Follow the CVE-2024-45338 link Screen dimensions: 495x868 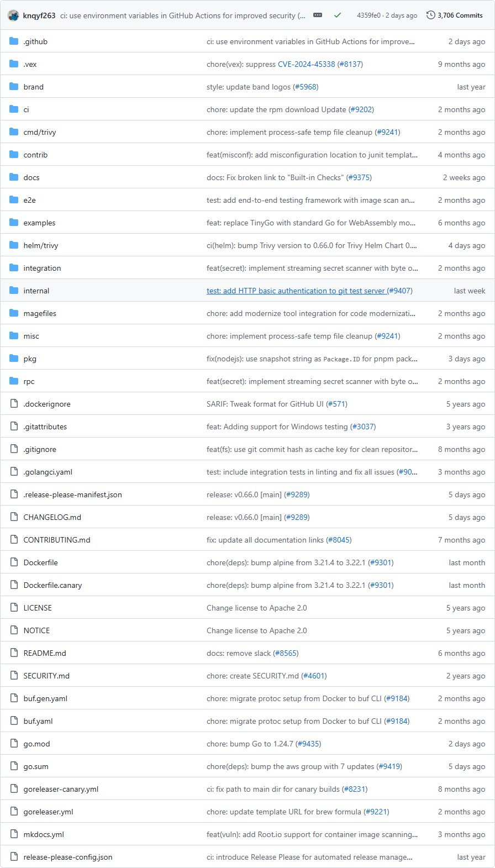(x=307, y=64)
